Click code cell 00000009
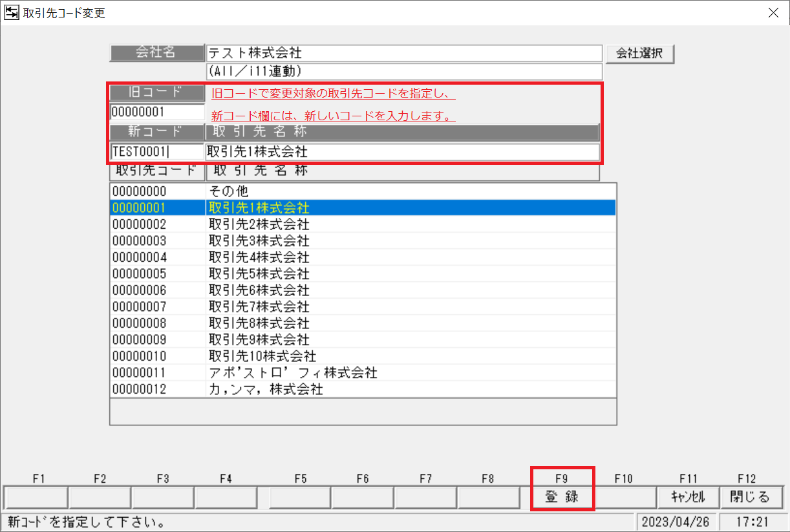The height and width of the screenshot is (532, 790). (158, 340)
